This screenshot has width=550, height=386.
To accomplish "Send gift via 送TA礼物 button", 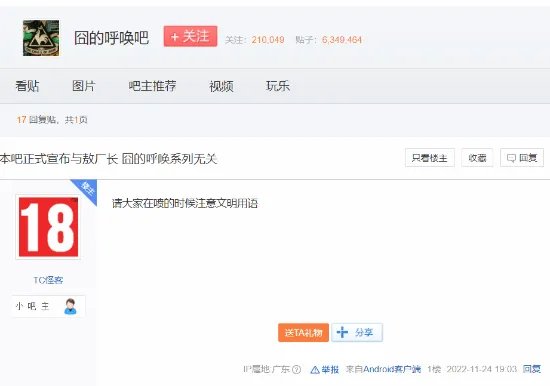I will coord(303,332).
